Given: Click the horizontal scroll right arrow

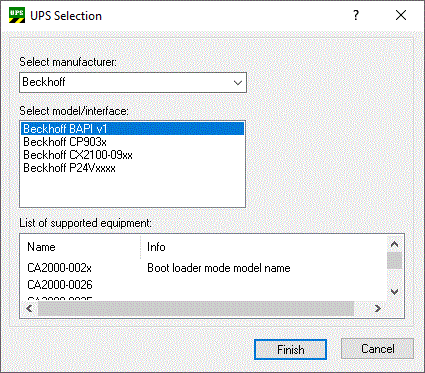Looking at the screenshot, I should (x=377, y=309).
